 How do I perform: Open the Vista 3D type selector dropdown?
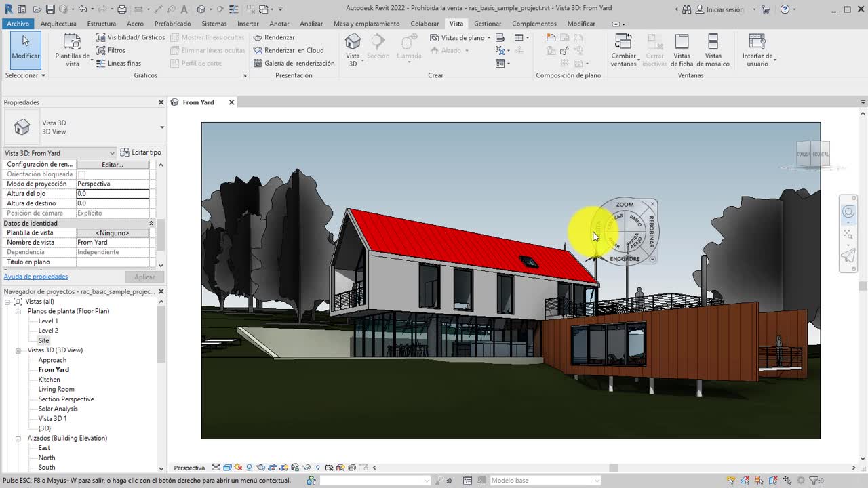(x=161, y=127)
